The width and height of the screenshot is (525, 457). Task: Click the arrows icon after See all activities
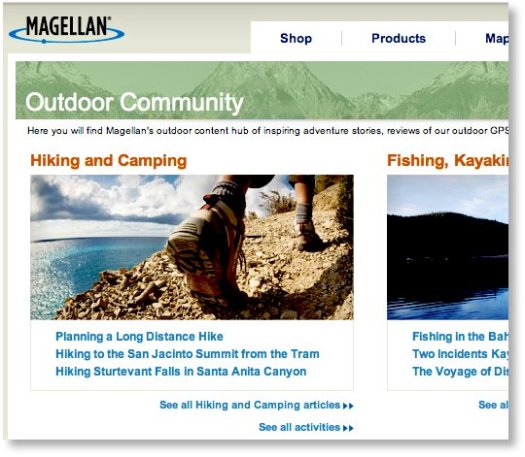point(348,428)
